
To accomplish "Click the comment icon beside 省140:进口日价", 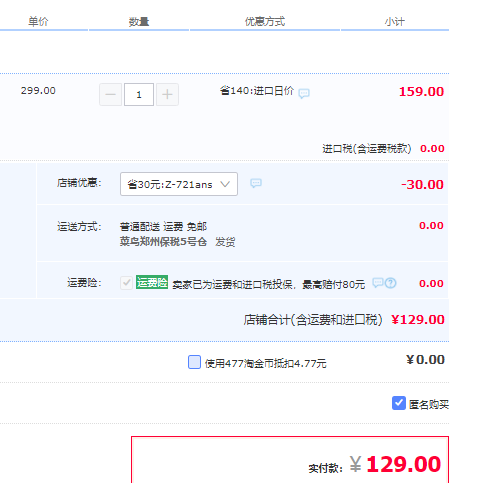I will point(304,93).
